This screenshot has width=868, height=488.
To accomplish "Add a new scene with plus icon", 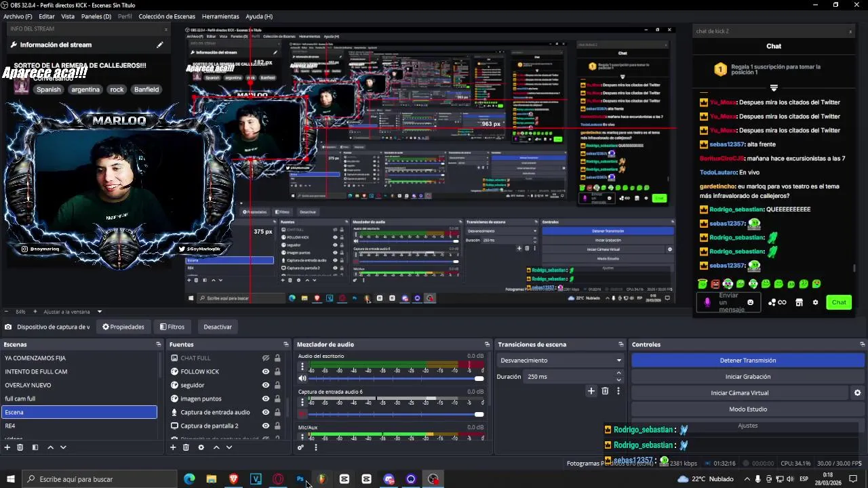I will [x=7, y=447].
